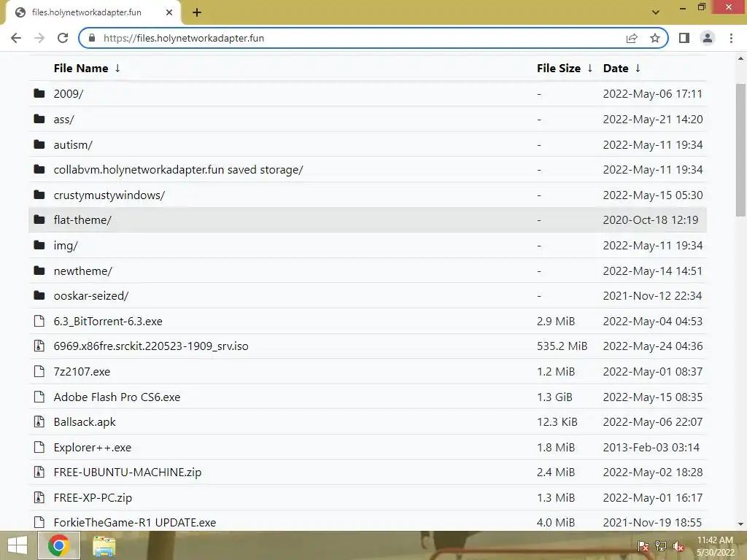The image size is (747, 560).
Task: Open the autism/ folder link
Action: pyautogui.click(x=73, y=145)
